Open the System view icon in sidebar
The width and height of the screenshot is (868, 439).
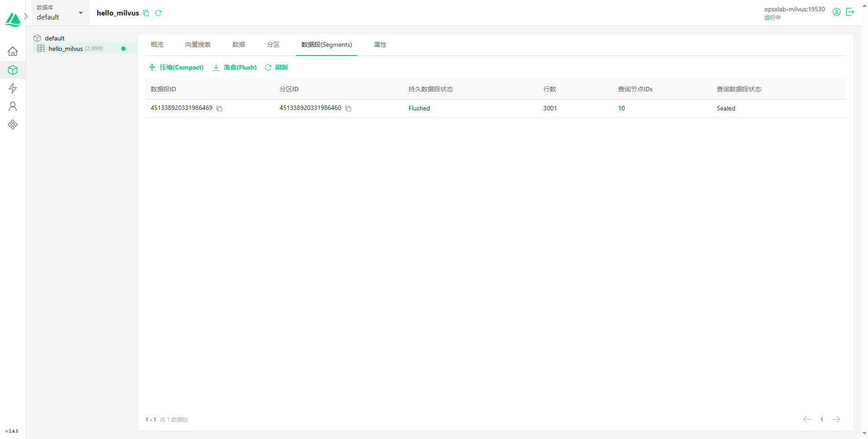click(x=13, y=125)
